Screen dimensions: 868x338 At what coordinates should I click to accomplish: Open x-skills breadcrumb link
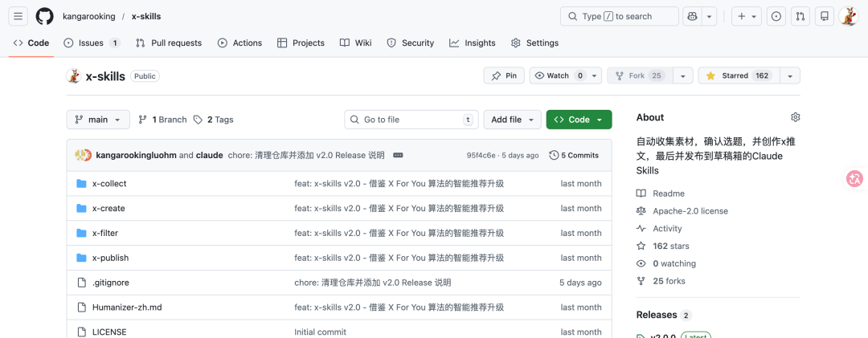pyautogui.click(x=146, y=17)
